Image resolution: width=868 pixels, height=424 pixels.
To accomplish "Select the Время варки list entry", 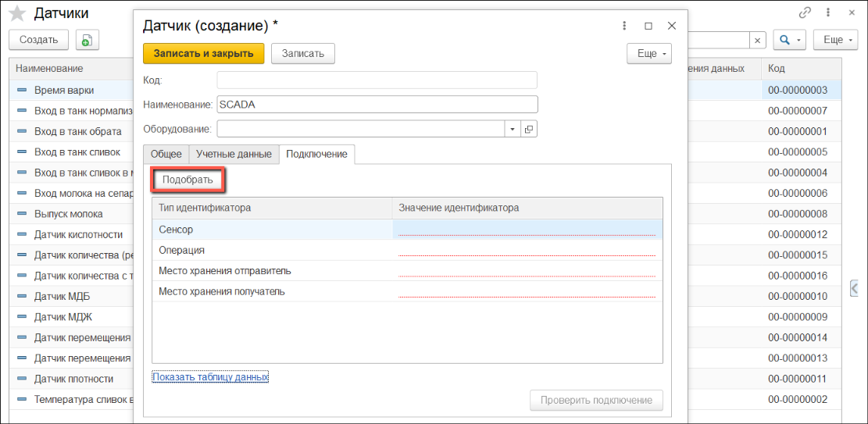I will [64, 90].
